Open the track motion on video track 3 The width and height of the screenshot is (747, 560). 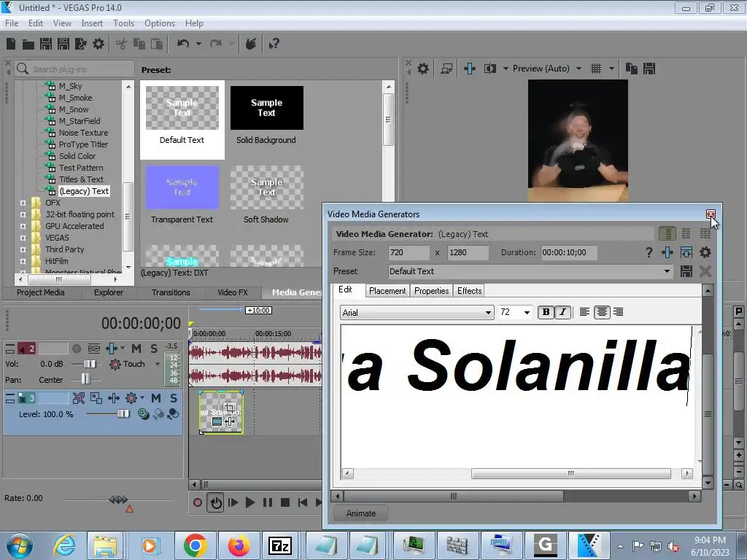coord(96,398)
